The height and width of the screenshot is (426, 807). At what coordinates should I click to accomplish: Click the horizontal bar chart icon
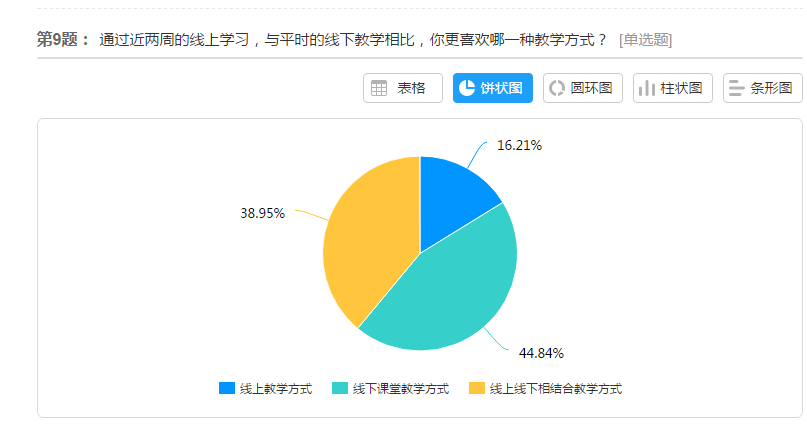pos(736,88)
